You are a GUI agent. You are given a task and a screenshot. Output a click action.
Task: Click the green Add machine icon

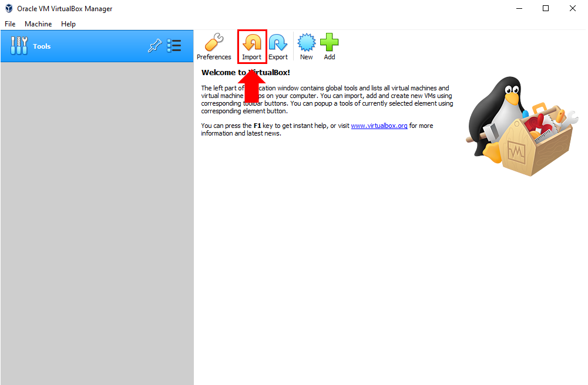click(x=330, y=41)
